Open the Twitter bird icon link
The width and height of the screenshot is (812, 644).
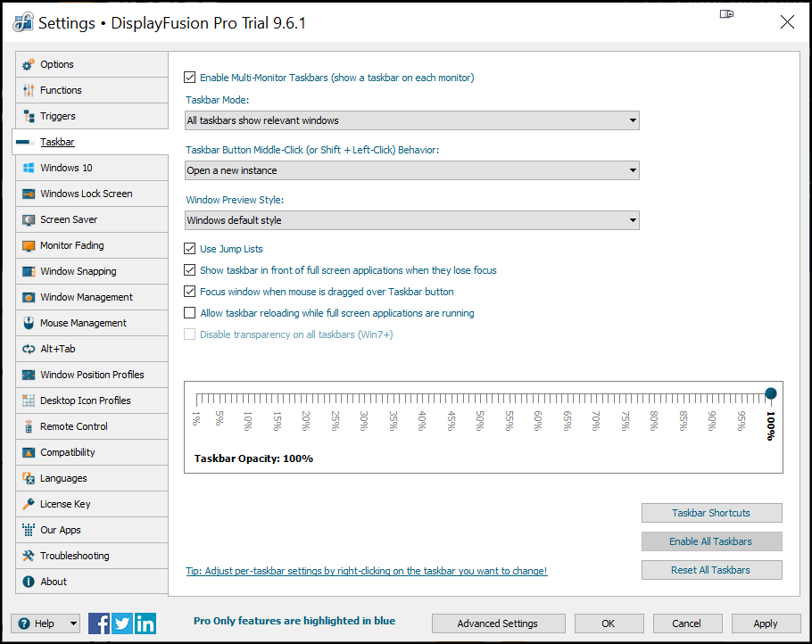coord(122,623)
